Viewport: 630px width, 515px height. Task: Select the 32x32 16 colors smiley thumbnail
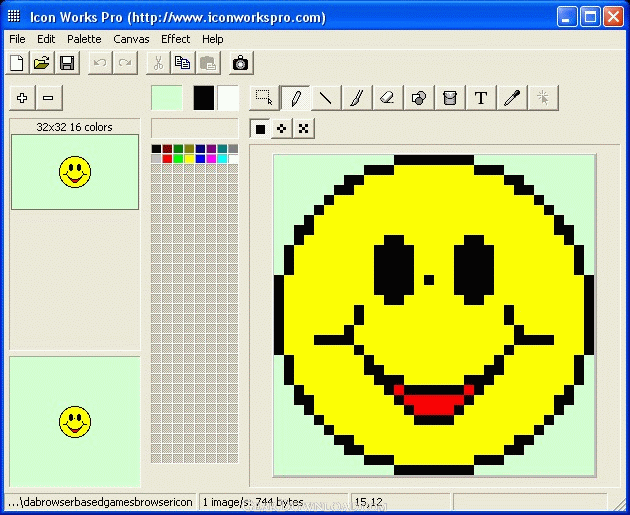coord(75,172)
